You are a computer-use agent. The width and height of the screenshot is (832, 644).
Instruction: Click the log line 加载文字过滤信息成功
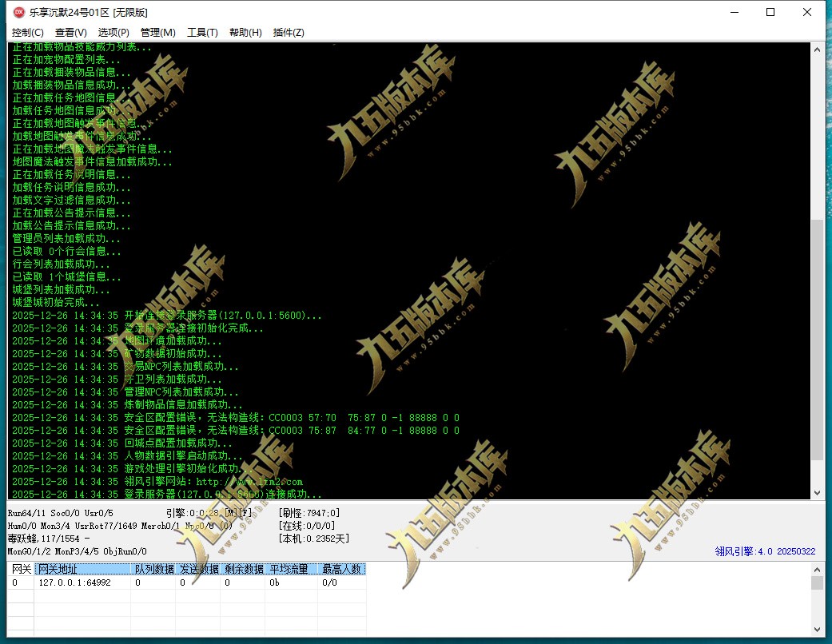71,200
